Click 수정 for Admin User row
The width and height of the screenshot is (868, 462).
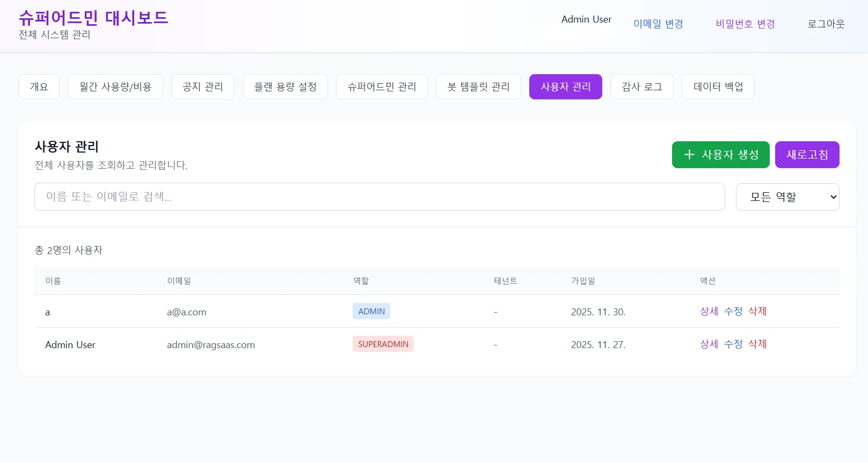(733, 344)
